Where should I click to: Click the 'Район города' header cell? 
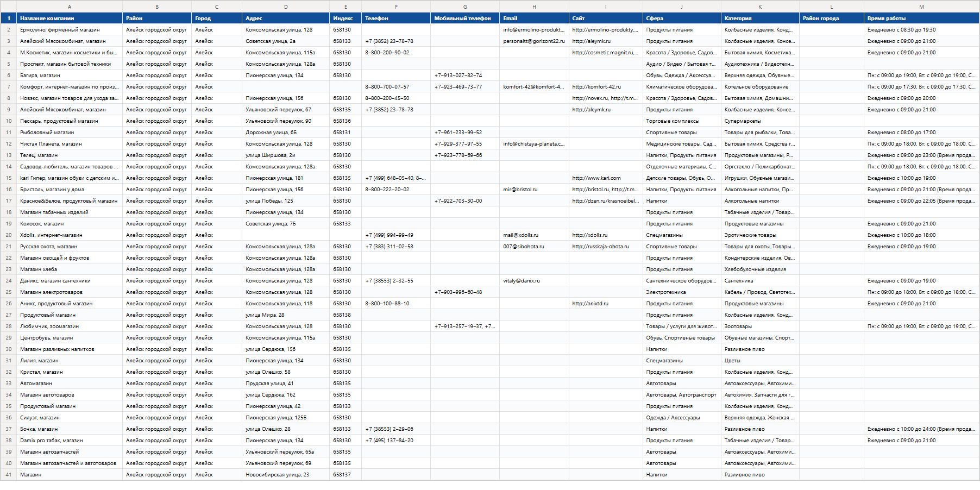tap(832, 18)
